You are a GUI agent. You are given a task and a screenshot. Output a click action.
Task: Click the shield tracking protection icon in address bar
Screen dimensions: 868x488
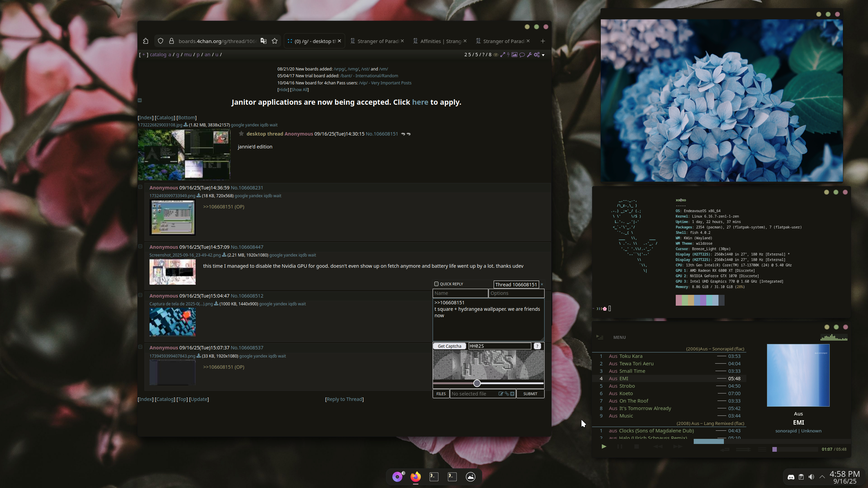point(160,41)
